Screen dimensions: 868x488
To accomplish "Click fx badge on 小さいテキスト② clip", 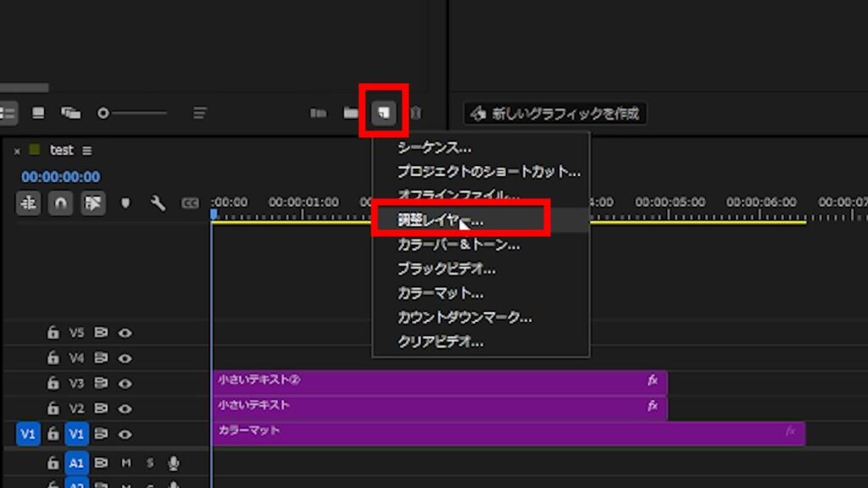I will (653, 380).
